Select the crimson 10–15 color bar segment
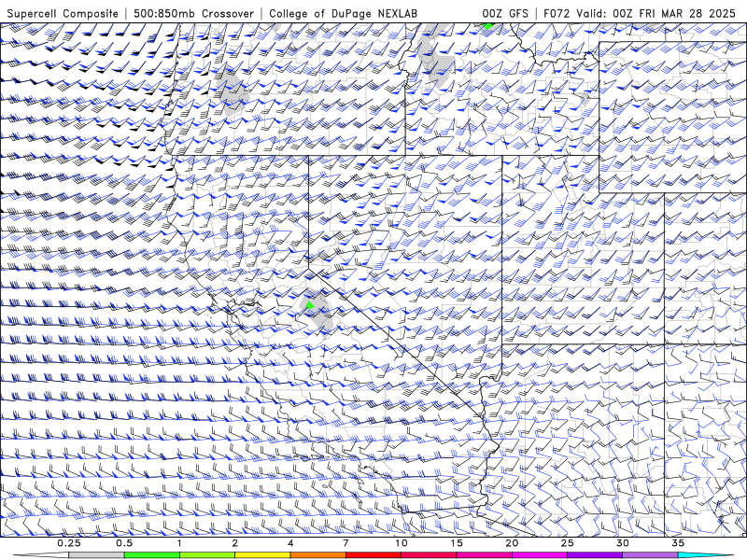 [429, 555]
